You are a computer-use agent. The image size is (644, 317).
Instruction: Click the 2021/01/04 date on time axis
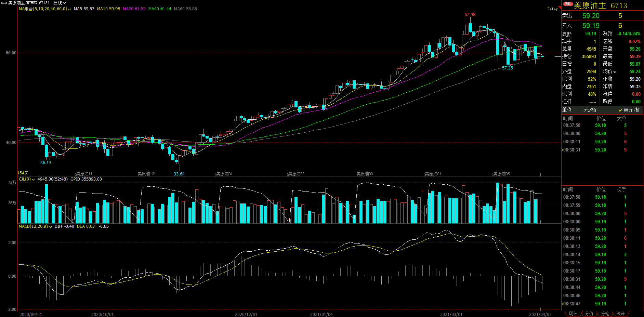point(321,315)
